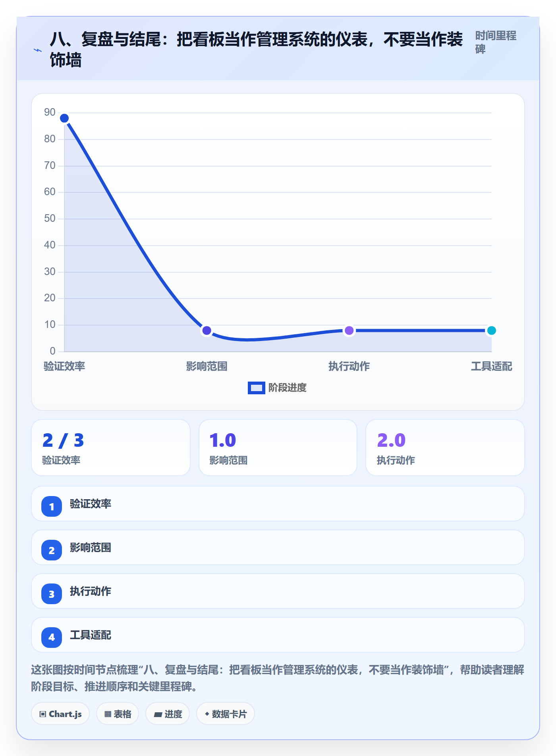Open the 2 / 3 验证效率 stat card
Screen dimensions: 556x756
click(x=111, y=448)
